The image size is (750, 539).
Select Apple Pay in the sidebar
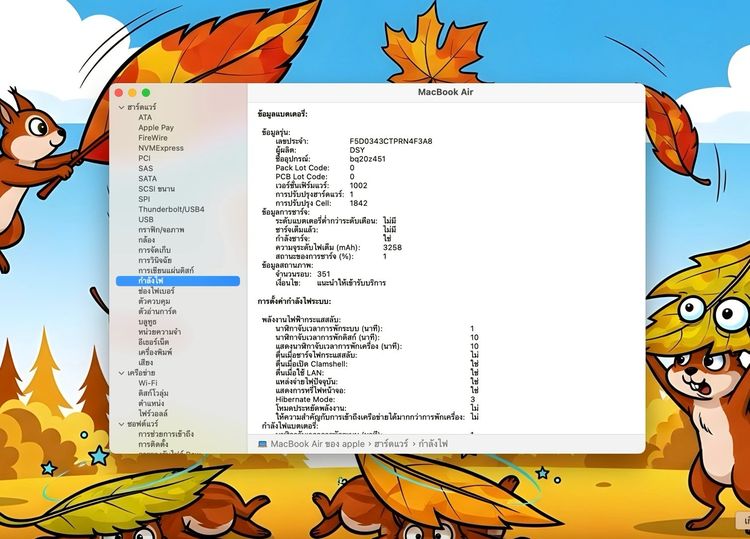pos(156,128)
